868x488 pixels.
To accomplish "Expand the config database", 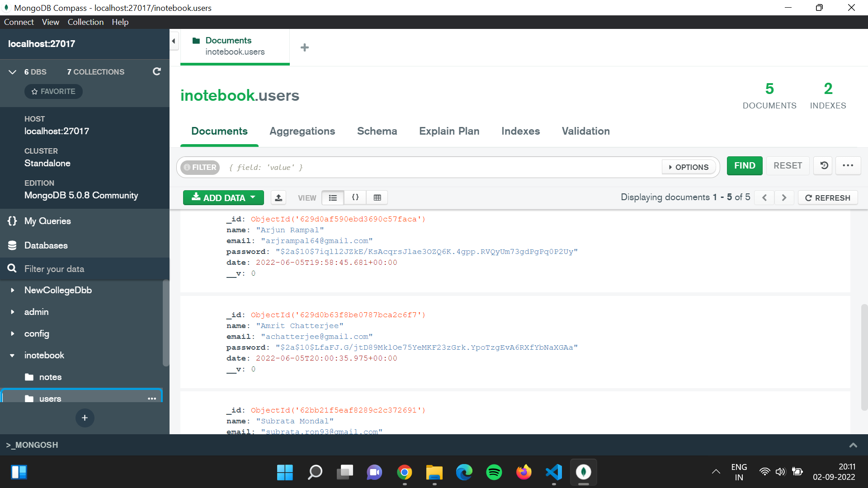I will [13, 333].
